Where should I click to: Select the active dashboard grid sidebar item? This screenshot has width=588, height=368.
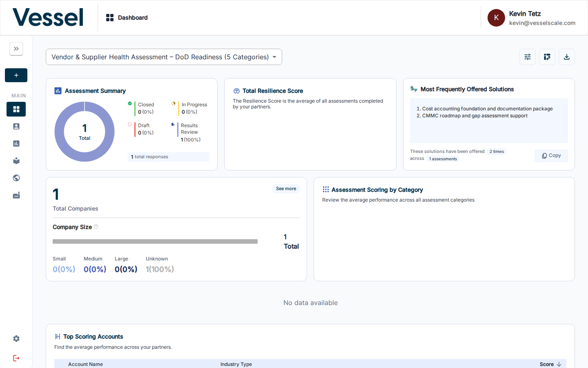coord(16,109)
